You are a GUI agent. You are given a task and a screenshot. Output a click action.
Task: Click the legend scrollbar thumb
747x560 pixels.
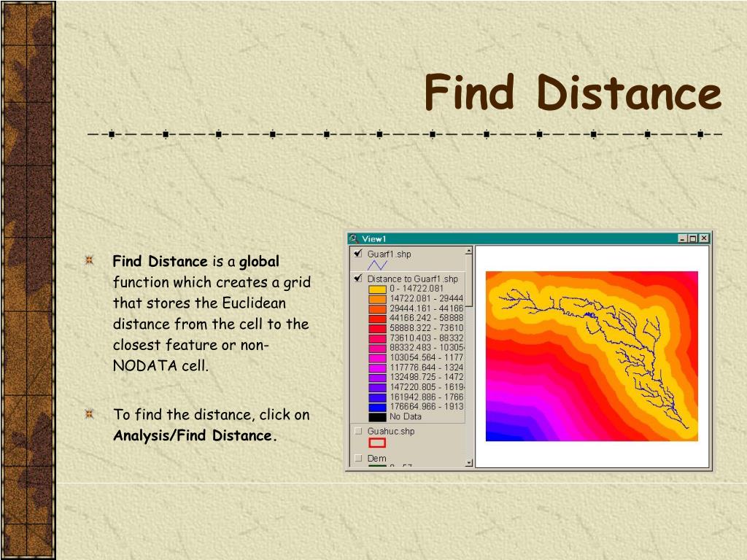pyautogui.click(x=469, y=281)
